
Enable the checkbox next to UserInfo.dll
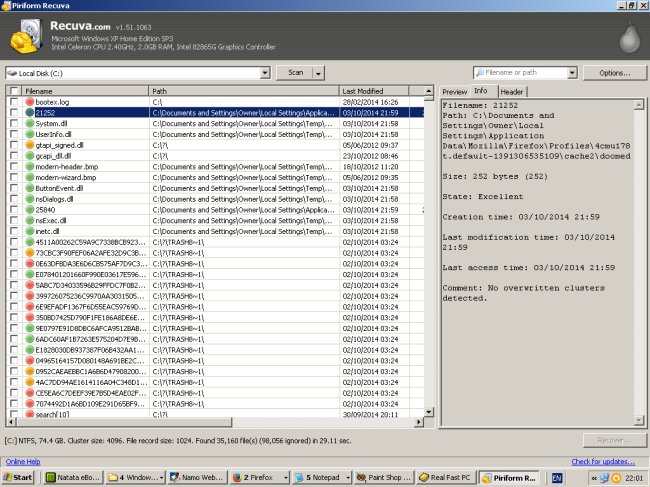[13, 134]
